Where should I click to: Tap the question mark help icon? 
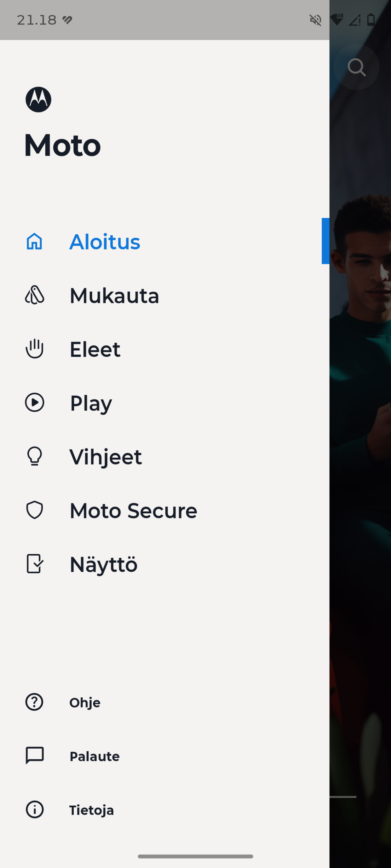35,702
